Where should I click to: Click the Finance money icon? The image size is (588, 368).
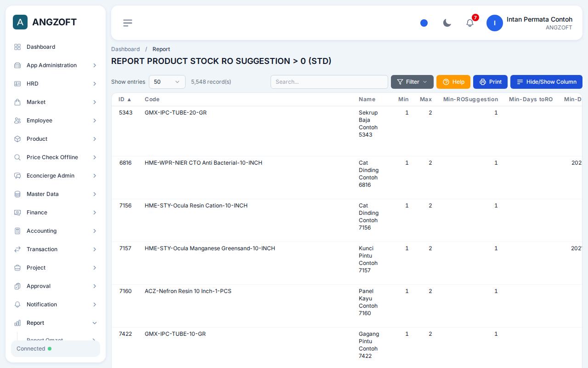(17, 213)
